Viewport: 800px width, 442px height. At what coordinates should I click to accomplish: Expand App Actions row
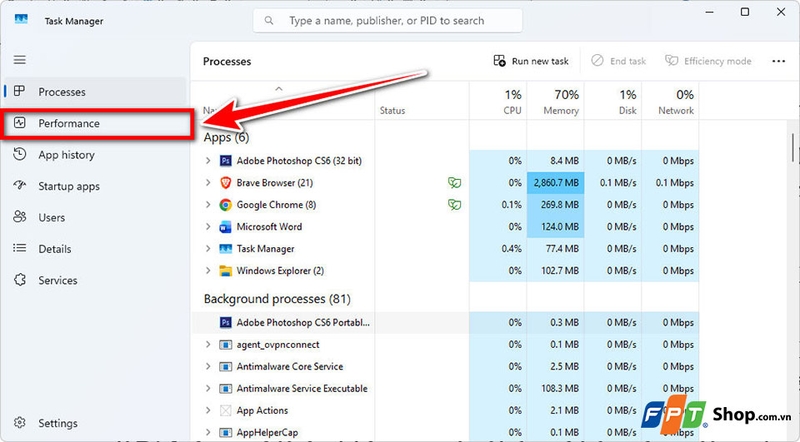pos(208,410)
